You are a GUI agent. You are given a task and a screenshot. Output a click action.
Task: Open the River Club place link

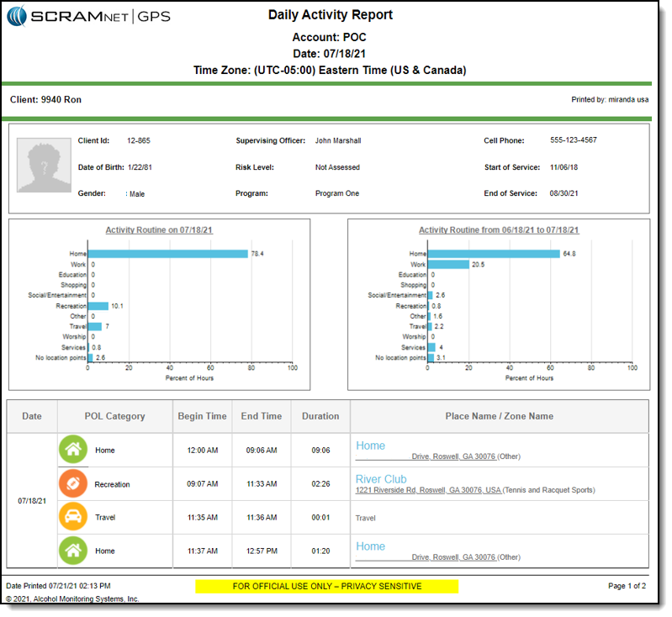pos(381,479)
